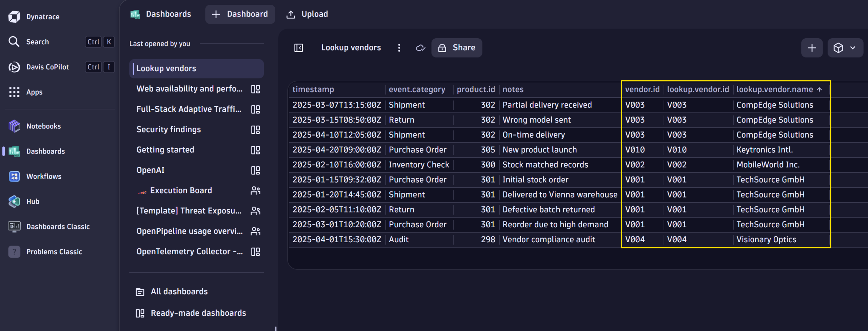Screen dimensions: 868x331
Task: Click the cloud sync icon beside Share
Action: click(x=420, y=48)
